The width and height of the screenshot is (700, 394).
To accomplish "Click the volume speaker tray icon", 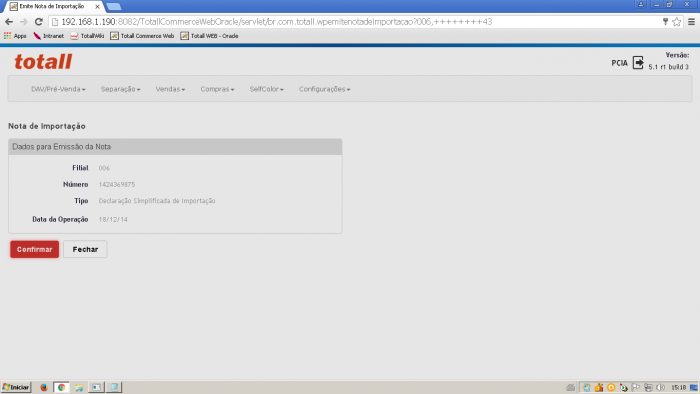I will (660, 387).
